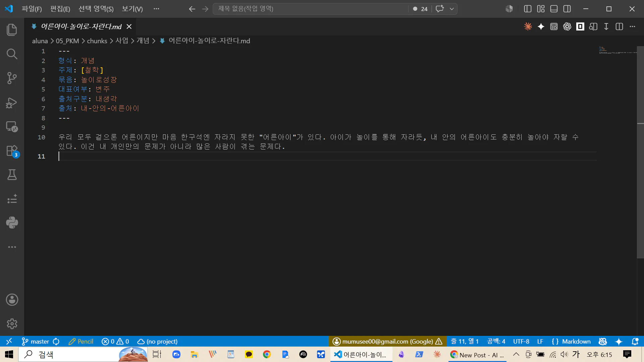
Task: Toggle the Korean IME 가 indicator
Action: click(576, 354)
